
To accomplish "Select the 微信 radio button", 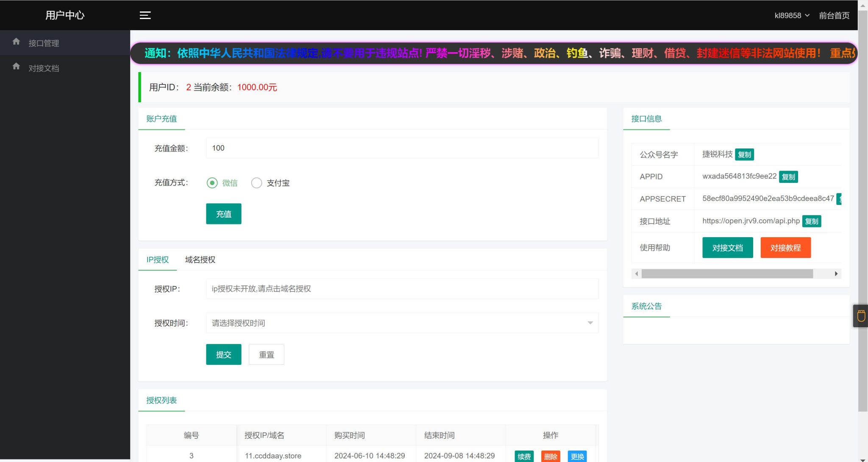I will pos(212,182).
